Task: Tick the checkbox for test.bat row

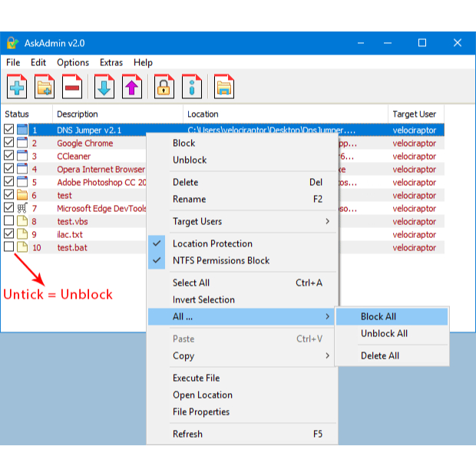Action: [x=8, y=246]
